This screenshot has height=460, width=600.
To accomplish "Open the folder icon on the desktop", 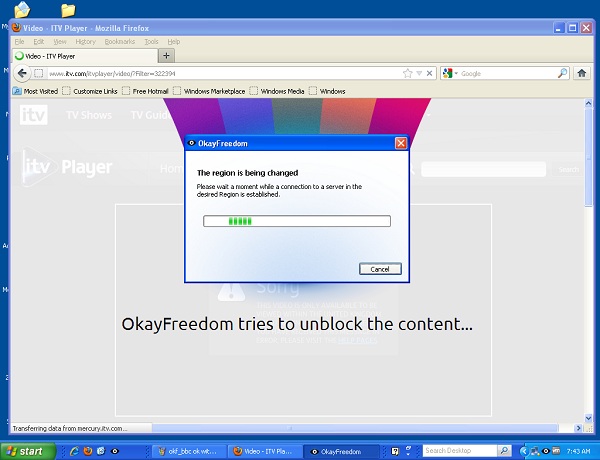I will (x=68, y=9).
